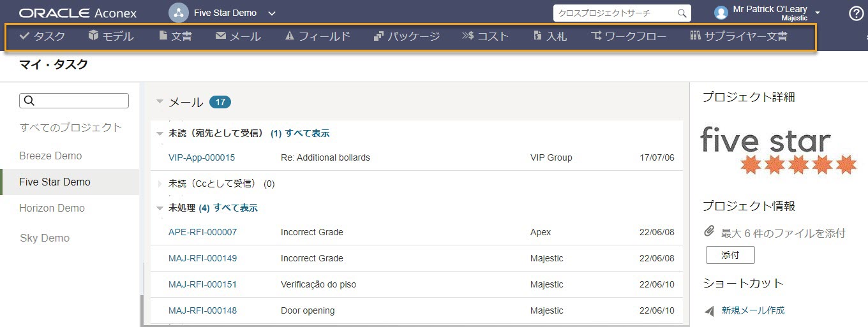Click the paper plane icon beside 新規メール作成
The image size is (868, 327).
[710, 311]
